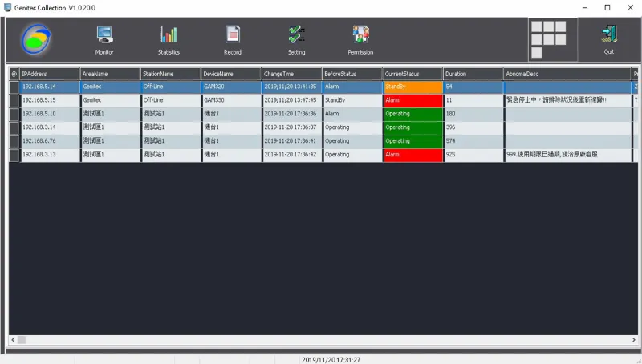
Task: Sort by DeviceName column header
Action: pyautogui.click(x=231, y=74)
